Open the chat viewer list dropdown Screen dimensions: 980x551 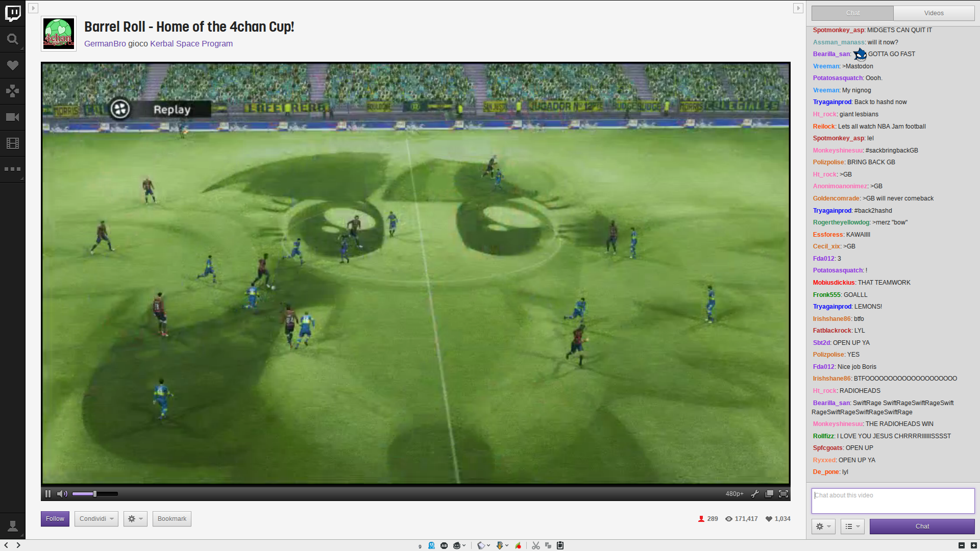[x=852, y=527]
